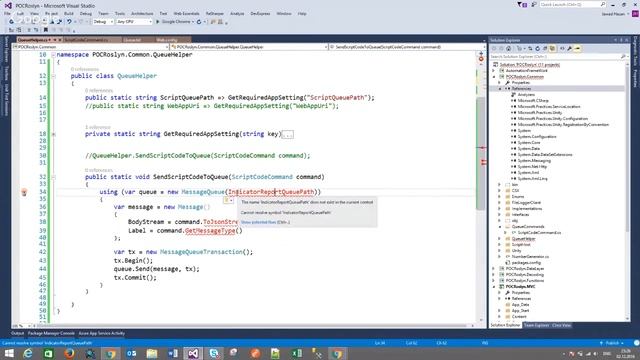Screen dimensions: 640x360
Task: Switch to the Class View tab
Action: 561,325
